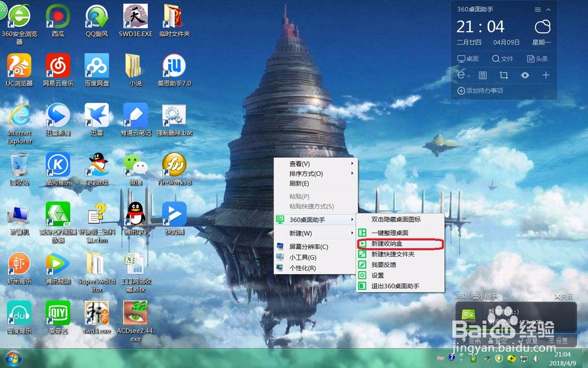Launch 腾讯QQ messenger icon
The height and width of the screenshot is (368, 588).
point(134,214)
